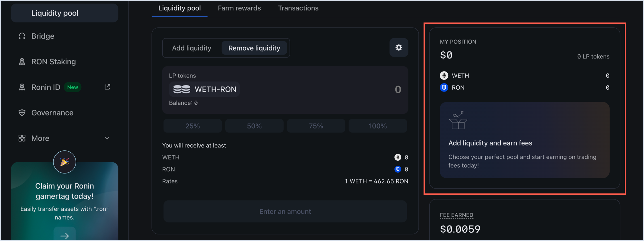Image resolution: width=644 pixels, height=241 pixels.
Task: Open the Farm rewards tab
Action: coord(239,8)
